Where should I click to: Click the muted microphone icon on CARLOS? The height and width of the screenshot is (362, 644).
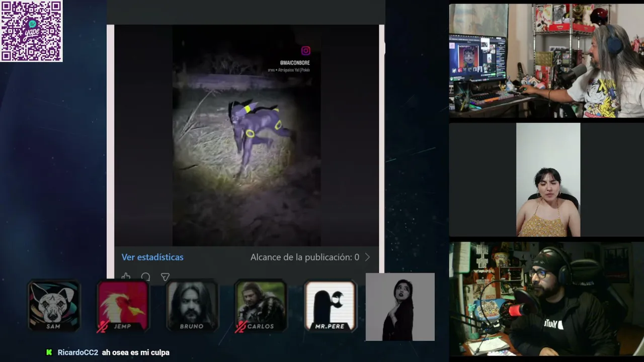[x=240, y=326]
